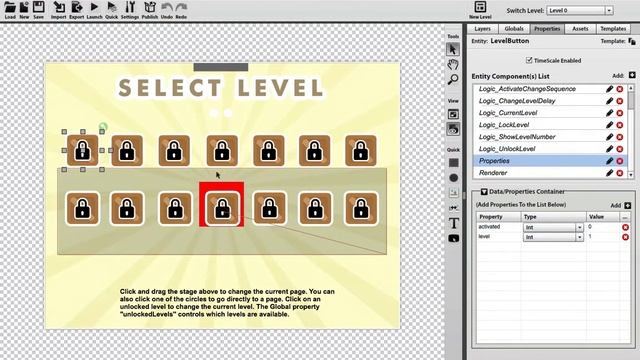This screenshot has width=640, height=360.
Task: Switch to the Globals tab
Action: (514, 29)
